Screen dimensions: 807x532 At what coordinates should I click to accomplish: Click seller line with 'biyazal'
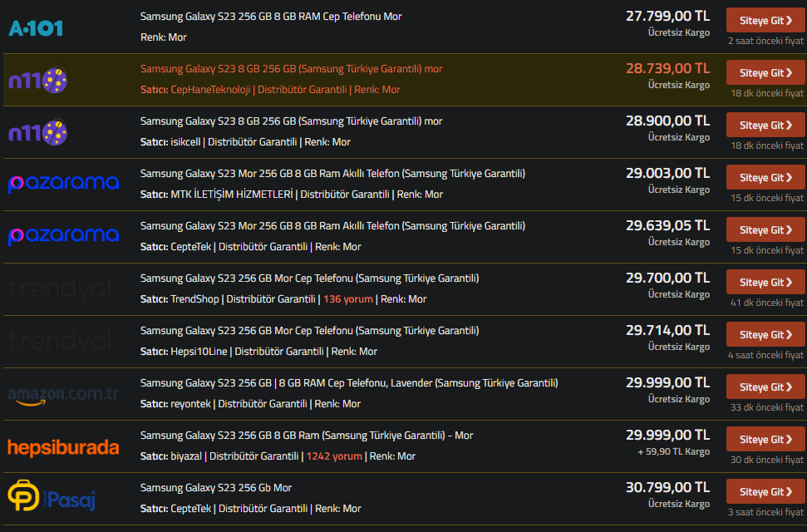point(278,456)
